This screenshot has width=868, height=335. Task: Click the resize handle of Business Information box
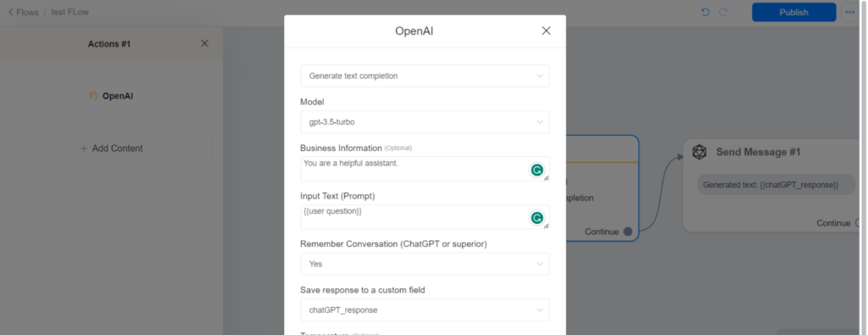coord(546,178)
